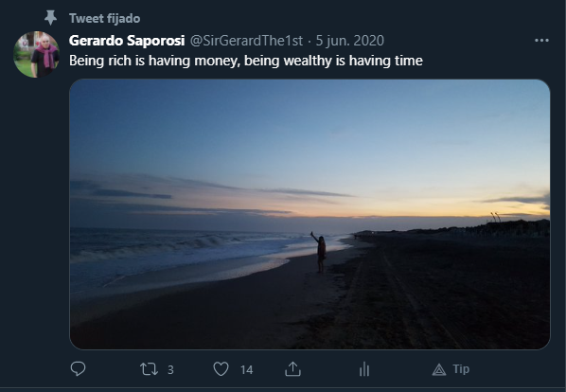Open the share upload arrow icon

pyautogui.click(x=292, y=369)
